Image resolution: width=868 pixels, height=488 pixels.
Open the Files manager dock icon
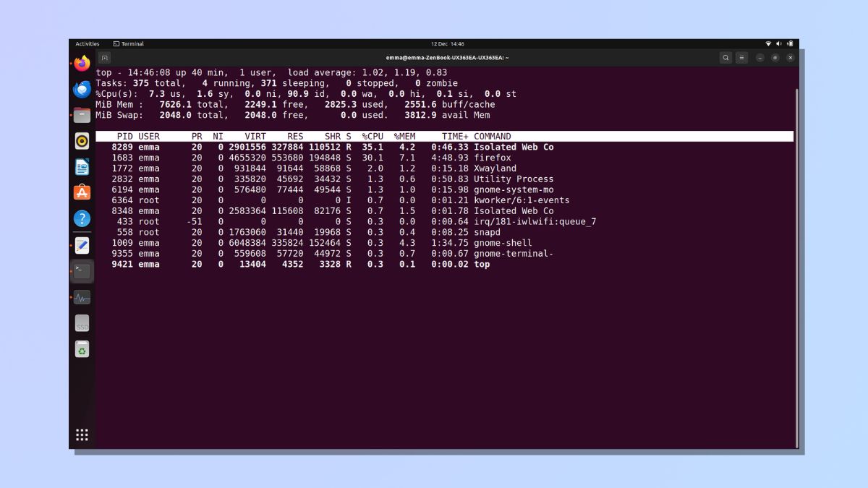tap(82, 115)
